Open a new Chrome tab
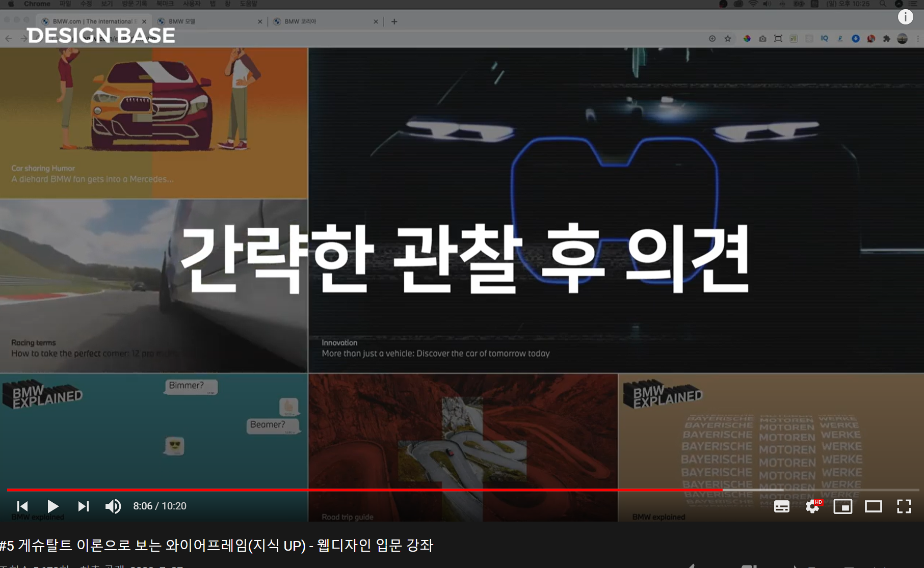Screen dimensions: 924x568 (394, 21)
